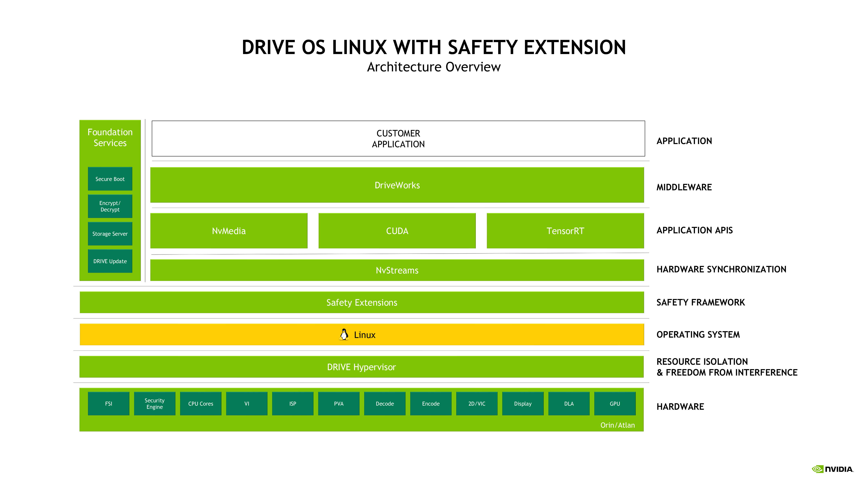The height and width of the screenshot is (488, 868).
Task: Select the Secure Boot block
Action: 110,179
